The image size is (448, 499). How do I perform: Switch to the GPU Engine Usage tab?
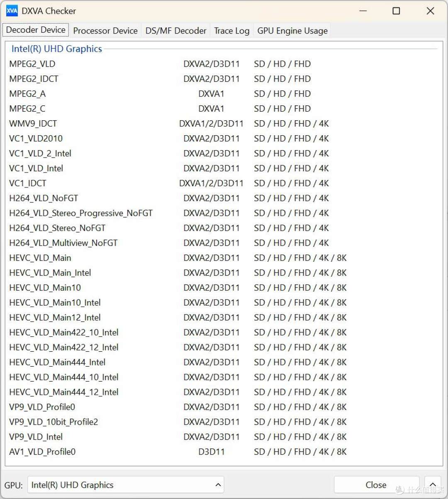[x=292, y=31]
